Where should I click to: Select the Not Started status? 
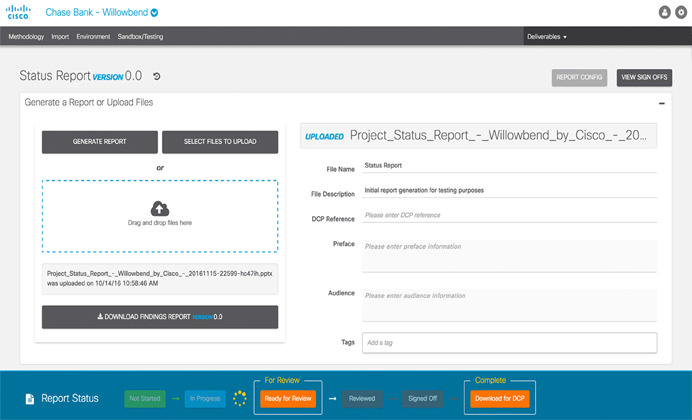point(145,398)
